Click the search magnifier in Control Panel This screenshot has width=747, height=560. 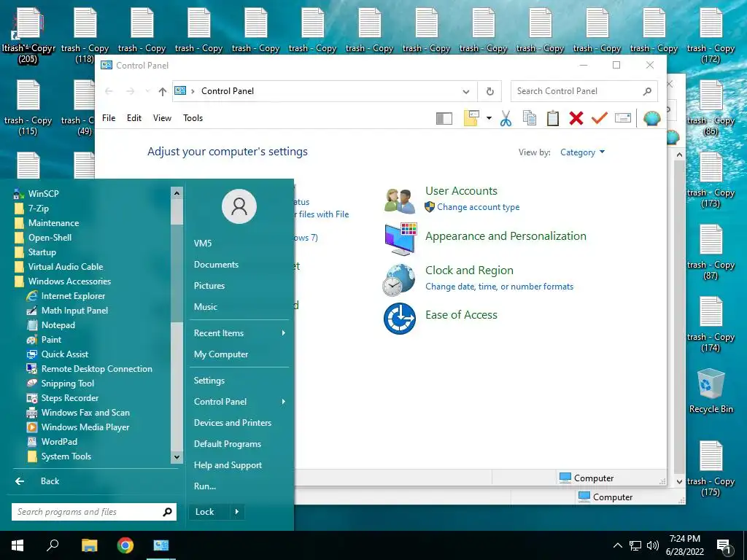click(x=647, y=91)
